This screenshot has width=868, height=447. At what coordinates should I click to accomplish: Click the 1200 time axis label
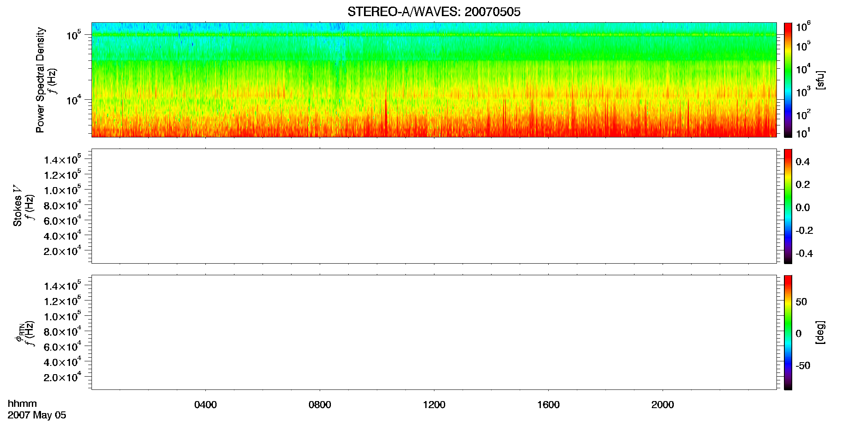pos(434,405)
